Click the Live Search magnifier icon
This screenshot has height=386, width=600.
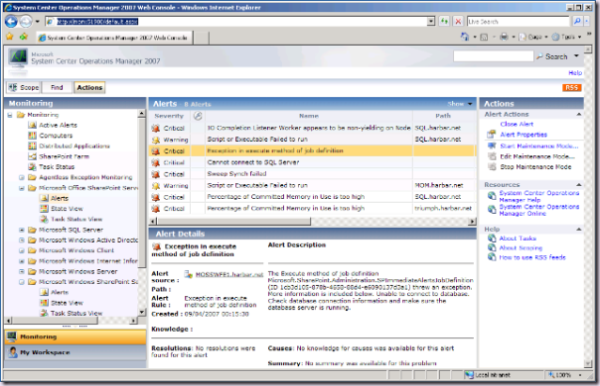[x=577, y=21]
